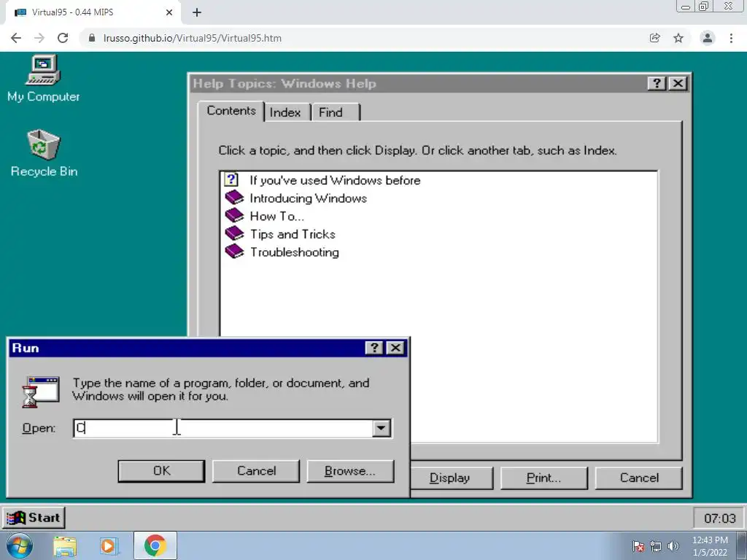
Task: Close the Help Topics window
Action: [x=678, y=83]
